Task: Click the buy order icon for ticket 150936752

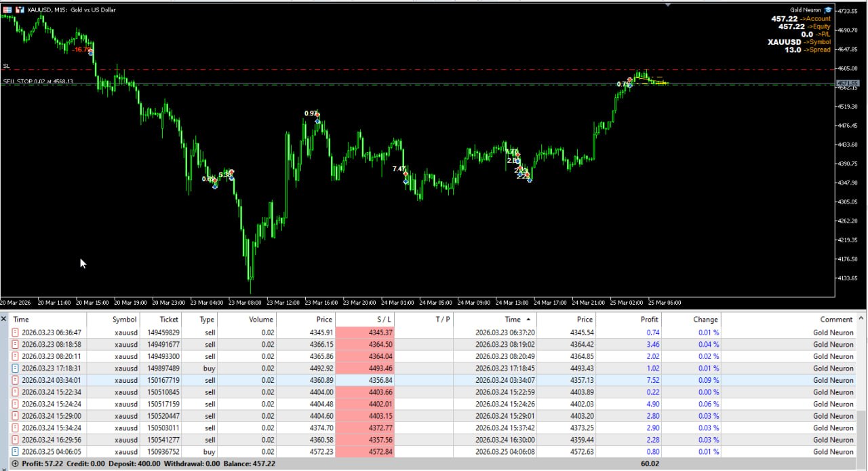Action: [16, 452]
